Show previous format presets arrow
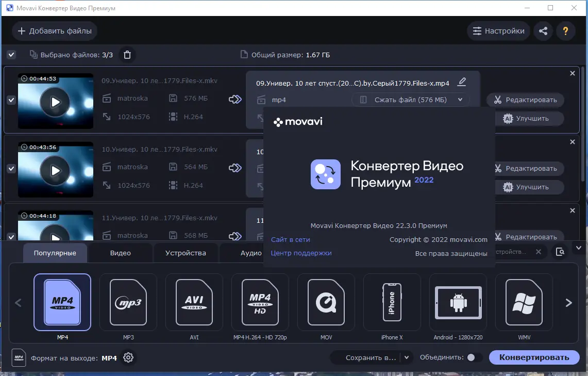This screenshot has height=376, width=588. coord(18,302)
